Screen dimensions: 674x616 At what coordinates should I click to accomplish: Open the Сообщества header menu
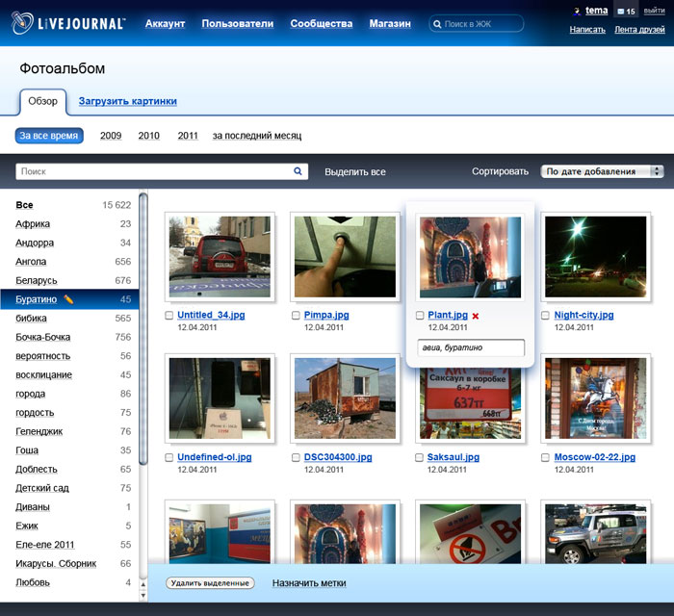click(321, 23)
